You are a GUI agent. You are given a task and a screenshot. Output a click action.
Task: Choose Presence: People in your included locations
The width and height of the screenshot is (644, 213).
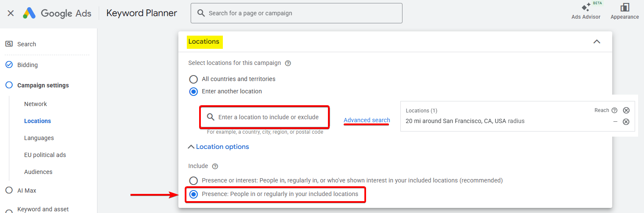click(x=194, y=194)
